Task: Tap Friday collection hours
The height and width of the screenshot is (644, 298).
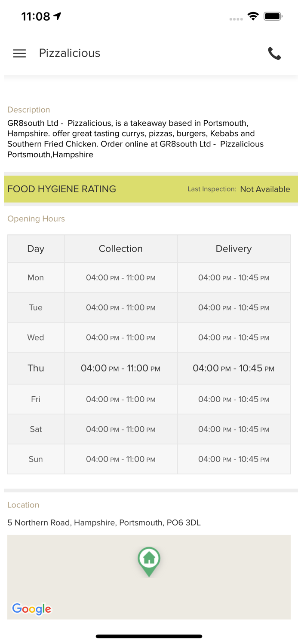Action: 121,399
